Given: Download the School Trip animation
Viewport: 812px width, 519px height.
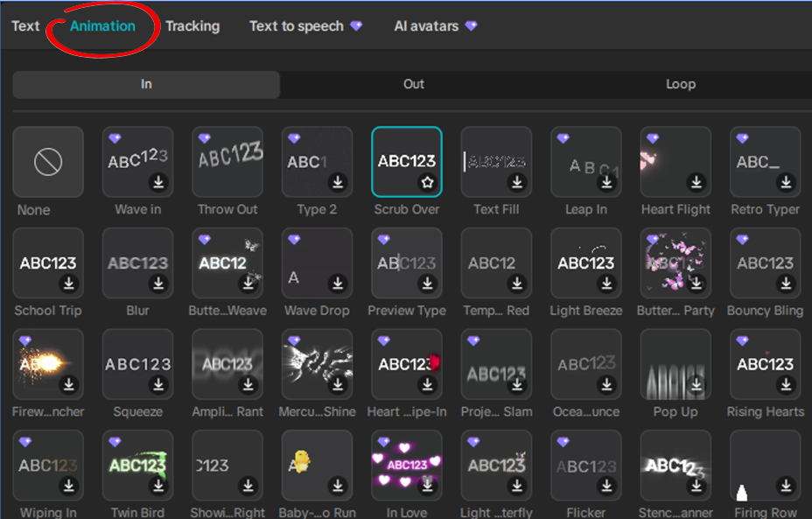Looking at the screenshot, I should click(69, 284).
